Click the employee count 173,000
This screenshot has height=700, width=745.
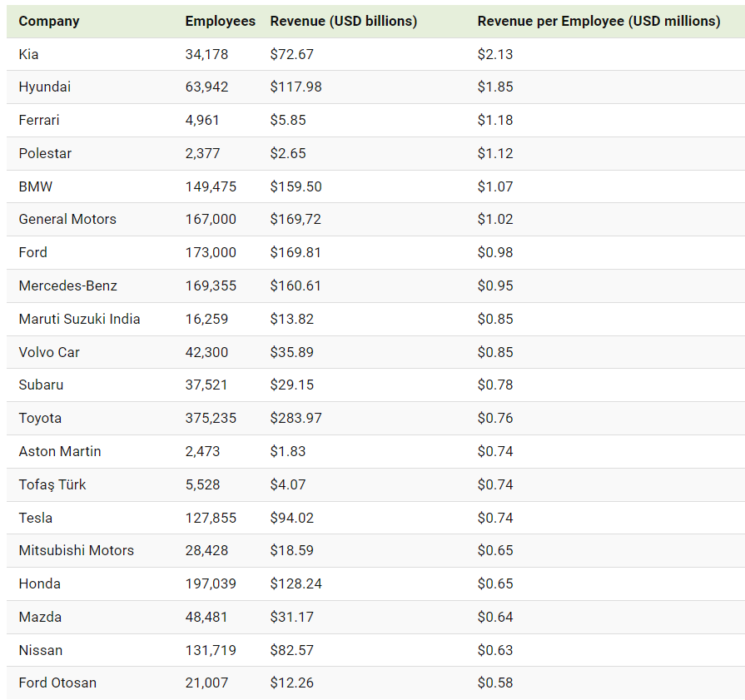211,252
